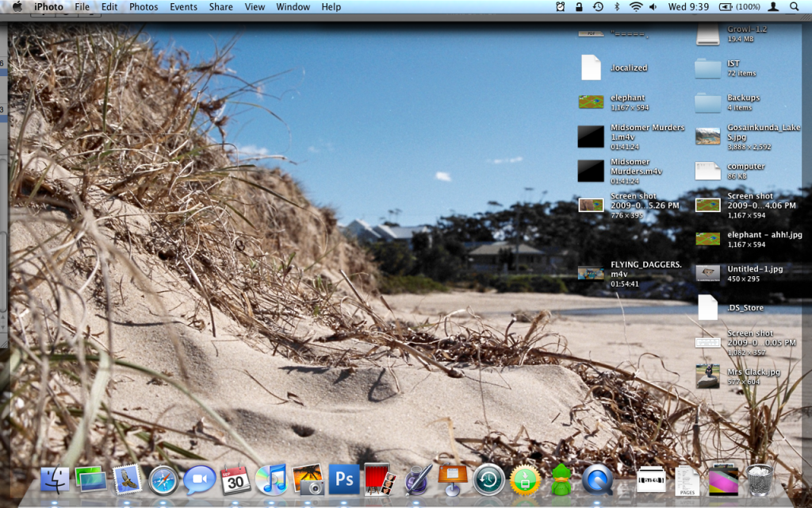This screenshot has width=812, height=508.
Task: Open Time Machine icon in dock
Action: tap(488, 480)
